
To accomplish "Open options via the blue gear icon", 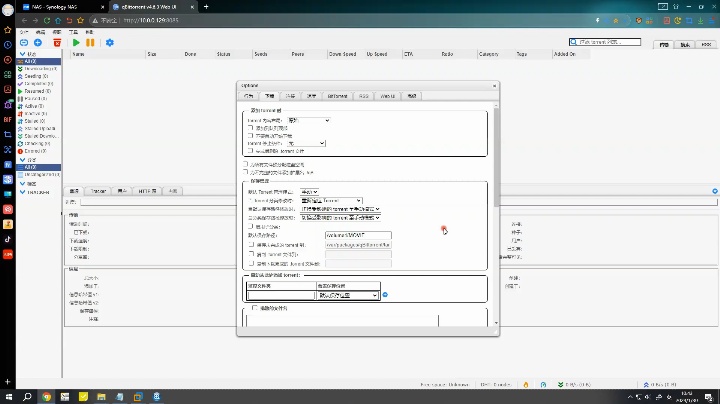I will click(110, 43).
